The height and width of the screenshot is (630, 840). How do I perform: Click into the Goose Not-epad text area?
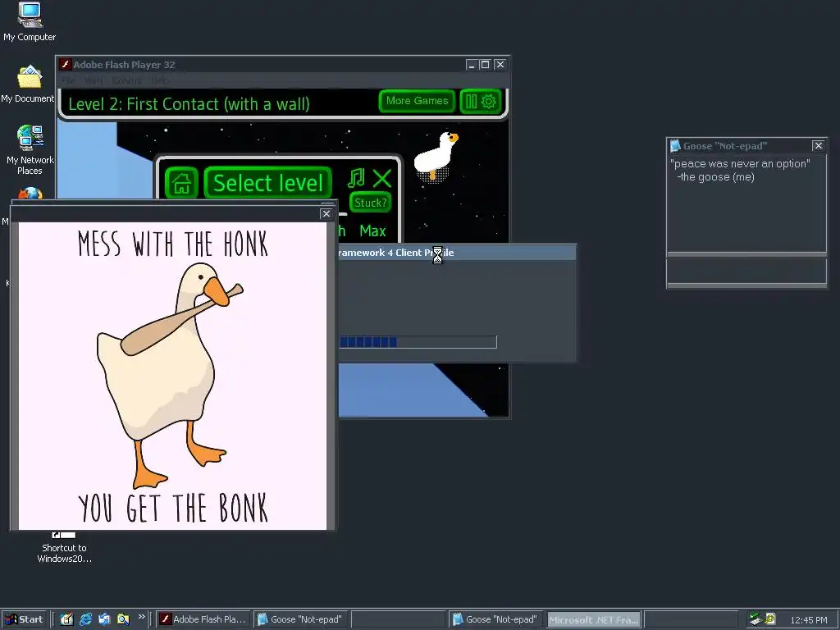pyautogui.click(x=746, y=204)
